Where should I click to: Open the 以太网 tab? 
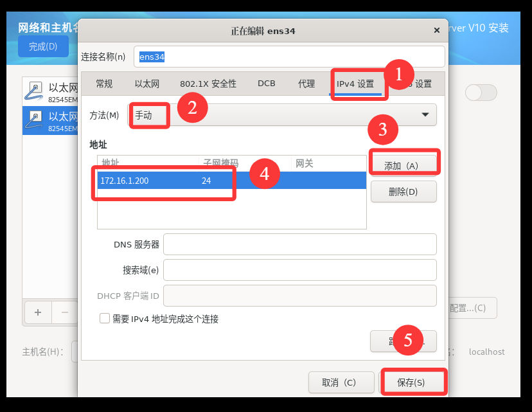click(x=147, y=84)
